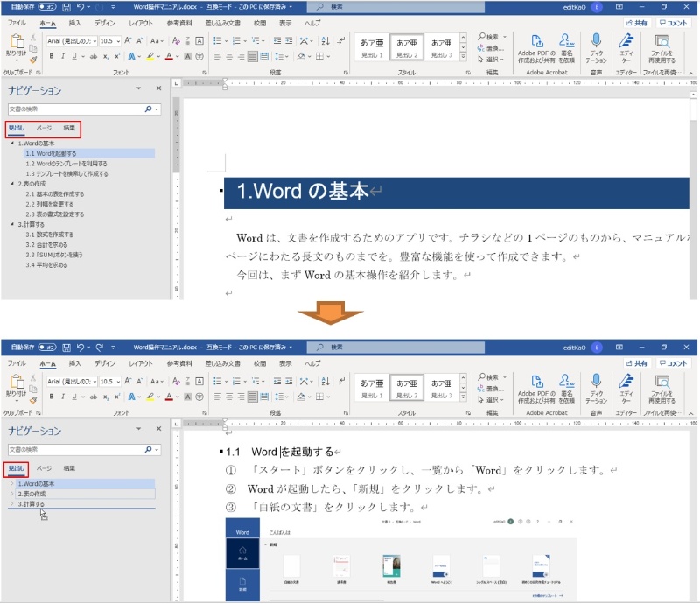
Task: Launch the エディター tool
Action: [626, 42]
